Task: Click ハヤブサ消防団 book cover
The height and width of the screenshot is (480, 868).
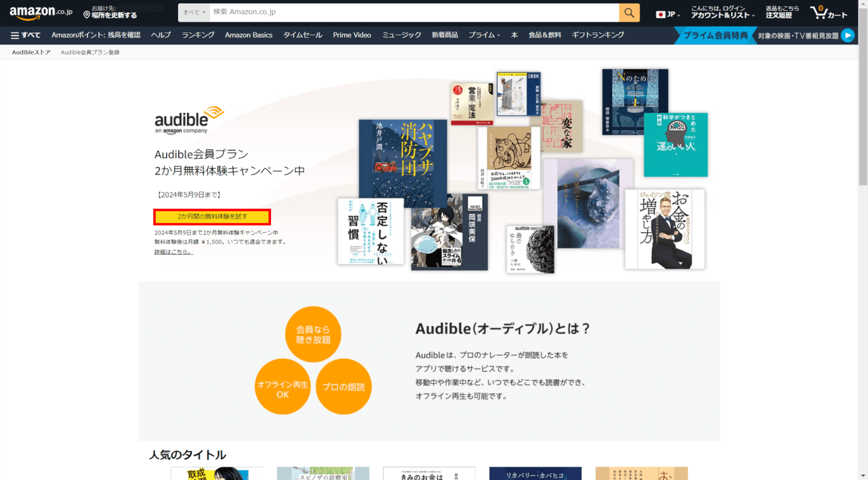Action: [403, 163]
